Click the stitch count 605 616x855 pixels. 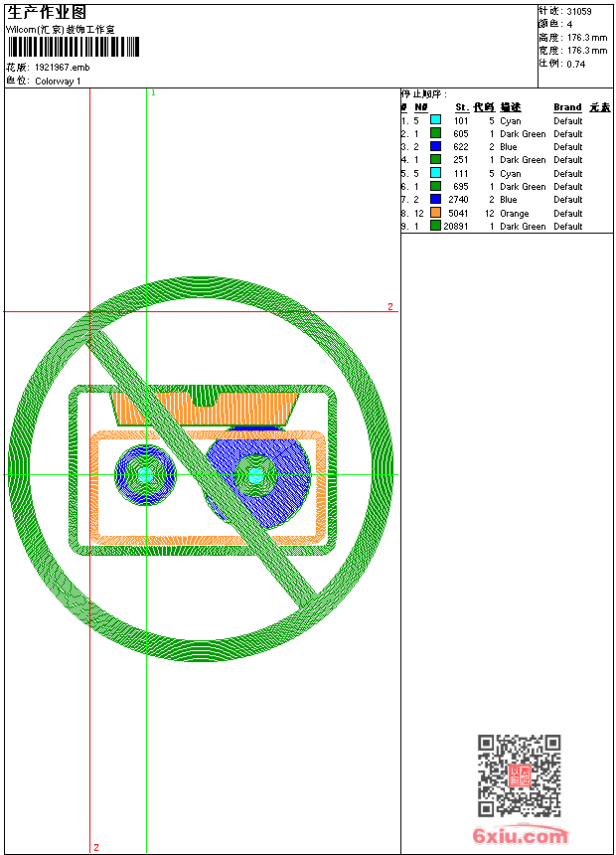pos(461,133)
